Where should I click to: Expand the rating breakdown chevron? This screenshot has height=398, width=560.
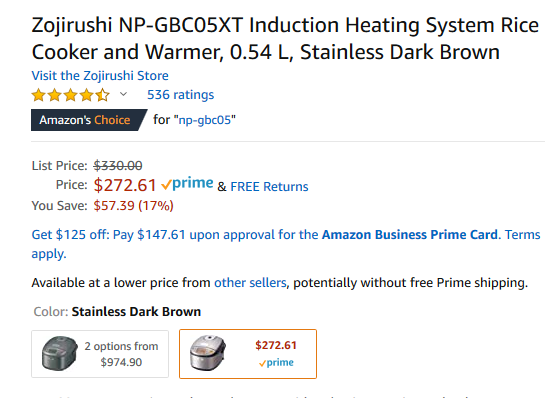(123, 94)
